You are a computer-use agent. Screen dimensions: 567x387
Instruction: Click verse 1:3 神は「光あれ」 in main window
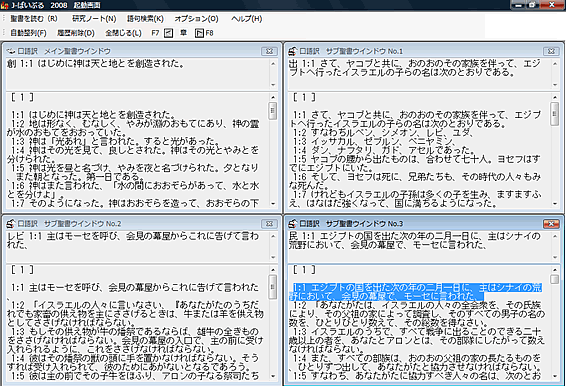pos(114,141)
